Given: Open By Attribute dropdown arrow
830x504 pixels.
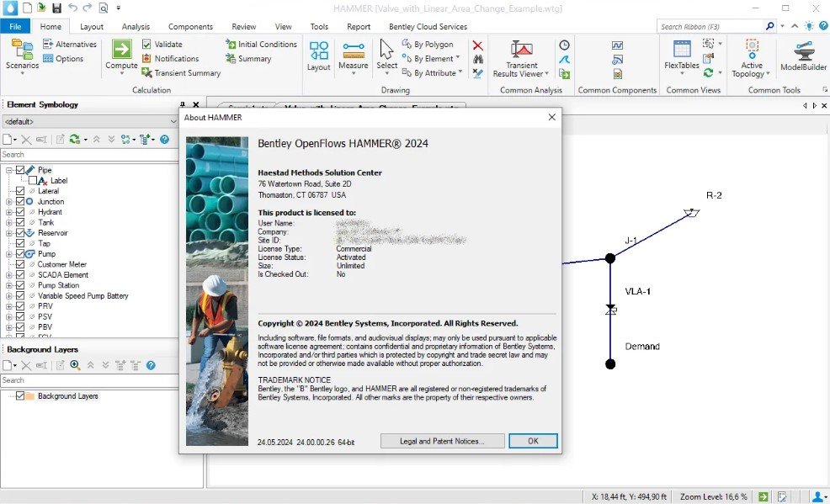Looking at the screenshot, I should (460, 72).
